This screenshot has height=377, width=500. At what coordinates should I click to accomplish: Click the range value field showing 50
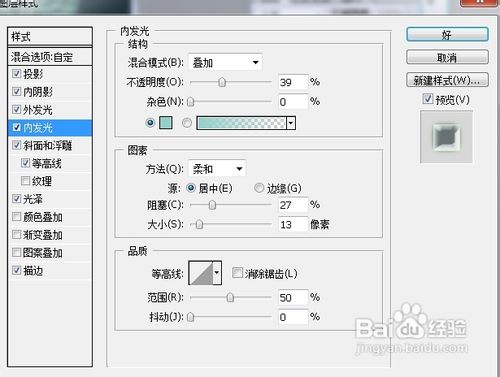[293, 297]
